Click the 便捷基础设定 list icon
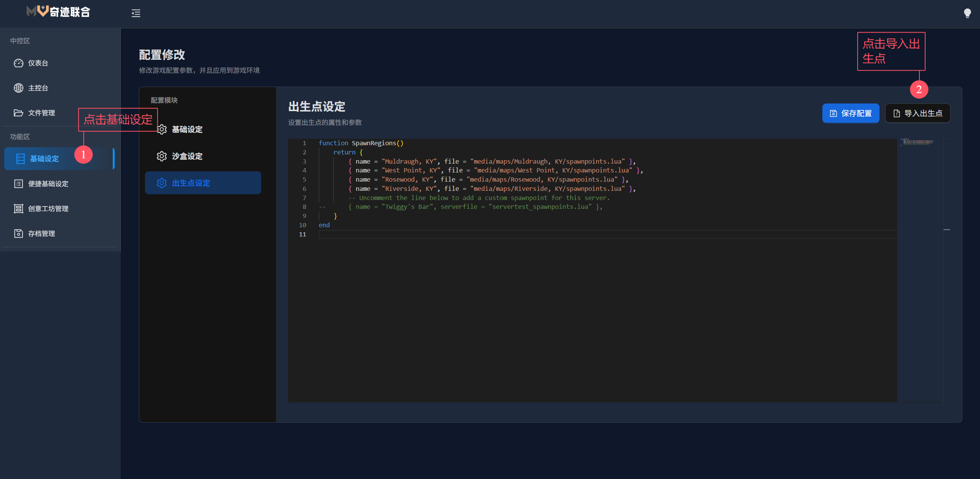This screenshot has height=479, width=980. point(18,184)
